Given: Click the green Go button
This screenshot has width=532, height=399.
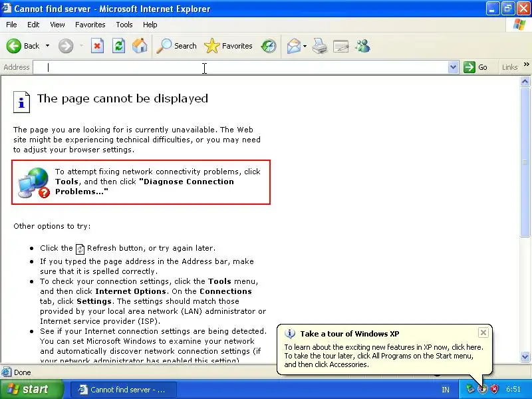Looking at the screenshot, I should pyautogui.click(x=475, y=67).
